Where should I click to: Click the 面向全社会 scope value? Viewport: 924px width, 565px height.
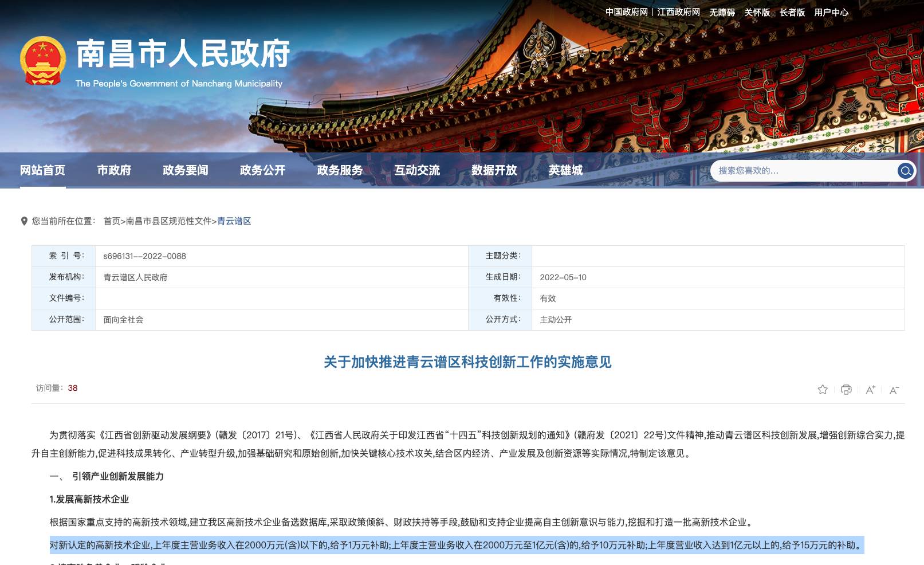pos(123,320)
